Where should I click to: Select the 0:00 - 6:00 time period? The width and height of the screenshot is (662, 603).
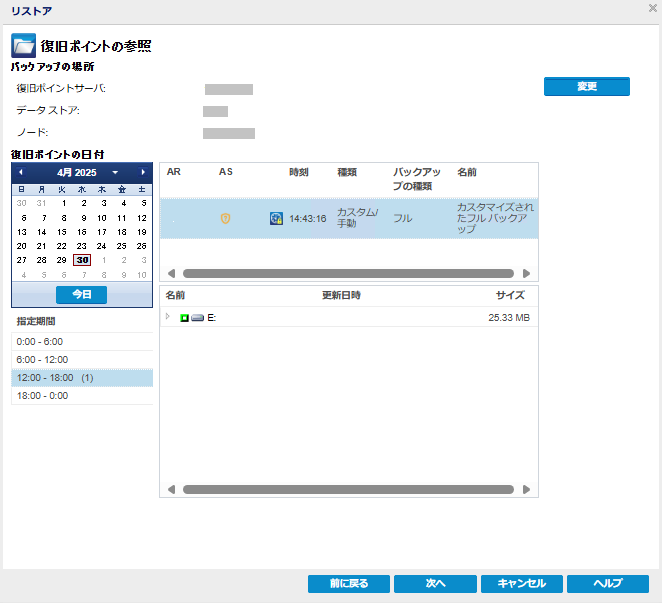[82, 342]
